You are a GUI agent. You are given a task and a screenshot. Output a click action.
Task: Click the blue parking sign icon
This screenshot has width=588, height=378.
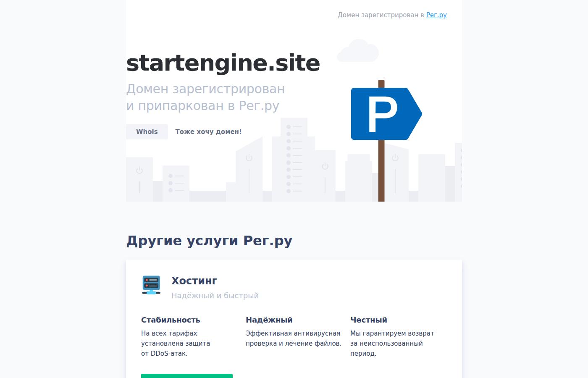click(x=386, y=114)
